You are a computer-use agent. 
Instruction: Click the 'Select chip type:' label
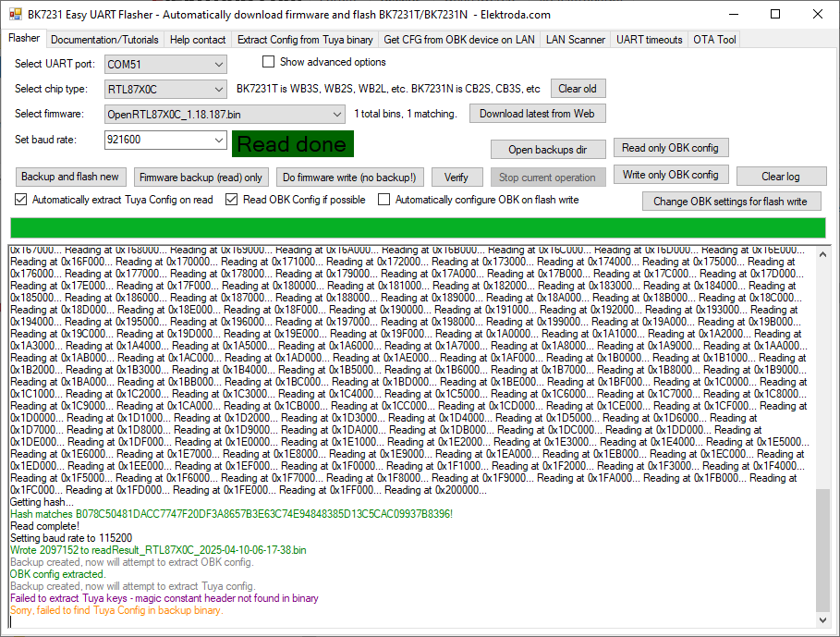52,89
